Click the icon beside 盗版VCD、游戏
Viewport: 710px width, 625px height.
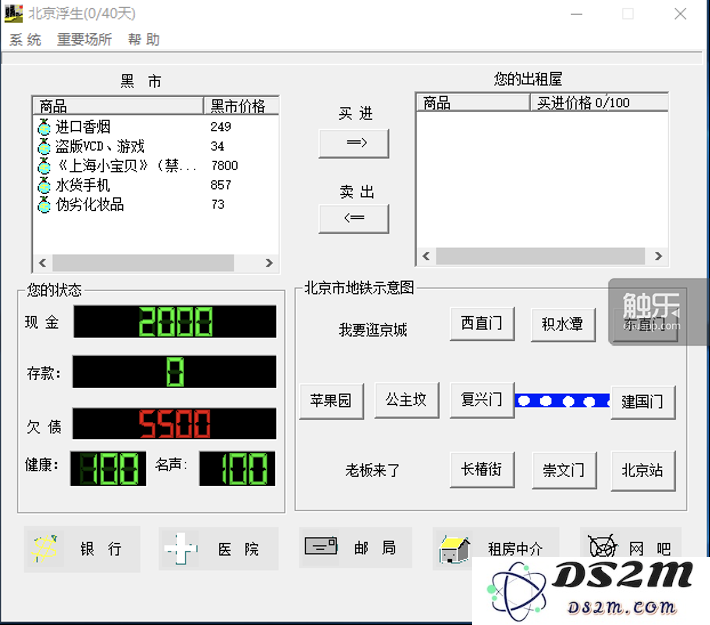tap(44, 146)
